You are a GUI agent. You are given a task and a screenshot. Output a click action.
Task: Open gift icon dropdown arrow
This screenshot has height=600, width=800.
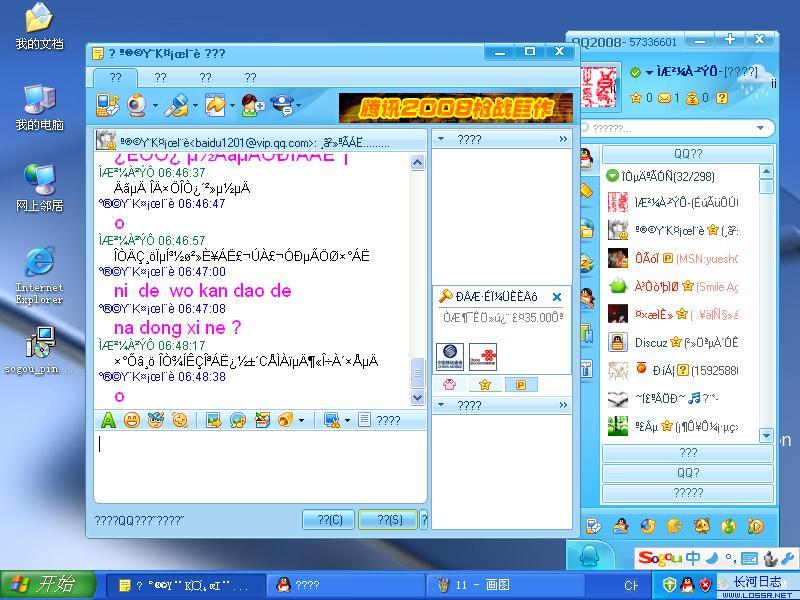[x=302, y=420]
